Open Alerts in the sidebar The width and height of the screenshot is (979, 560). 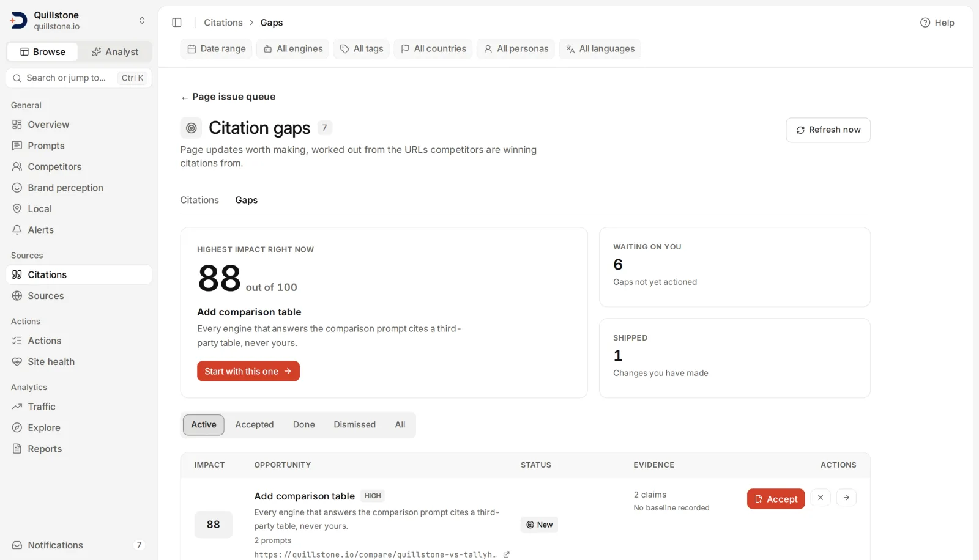[79, 230]
